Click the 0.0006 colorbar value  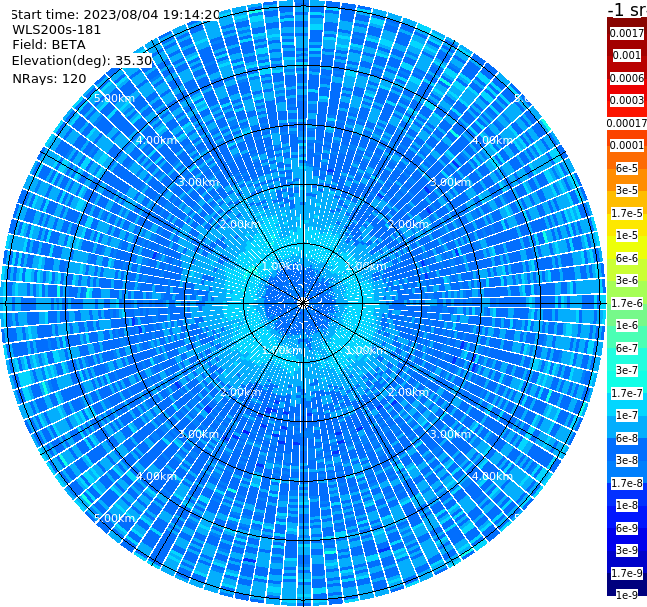pos(627,78)
